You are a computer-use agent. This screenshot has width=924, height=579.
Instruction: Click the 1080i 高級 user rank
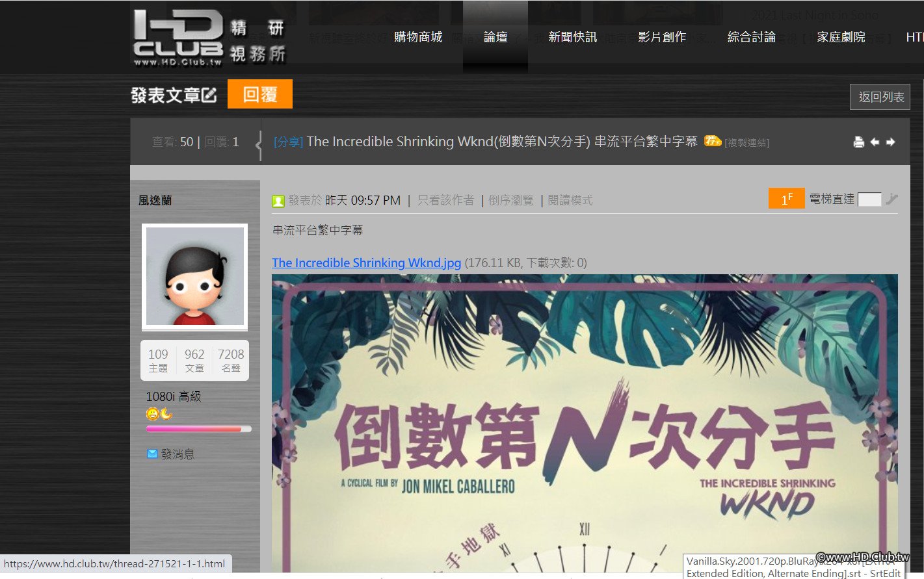pos(174,396)
